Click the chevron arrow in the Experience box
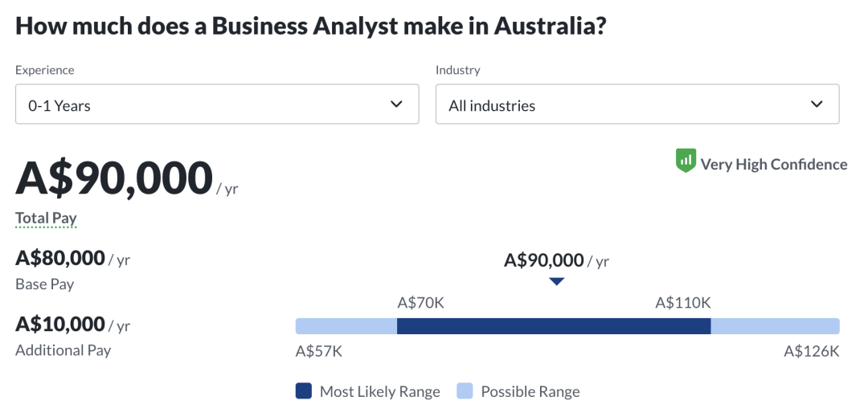Screen dimensions: 868x413 396,104
